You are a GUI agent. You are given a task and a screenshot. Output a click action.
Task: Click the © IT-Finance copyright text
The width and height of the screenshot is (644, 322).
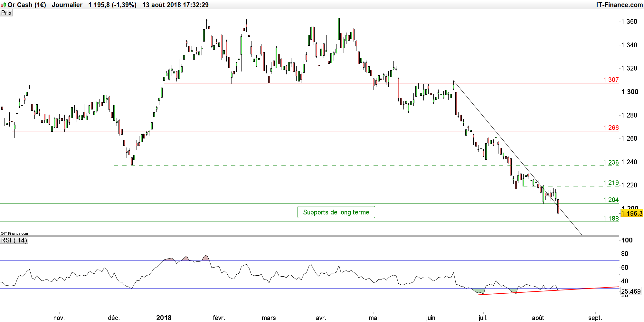click(14, 233)
